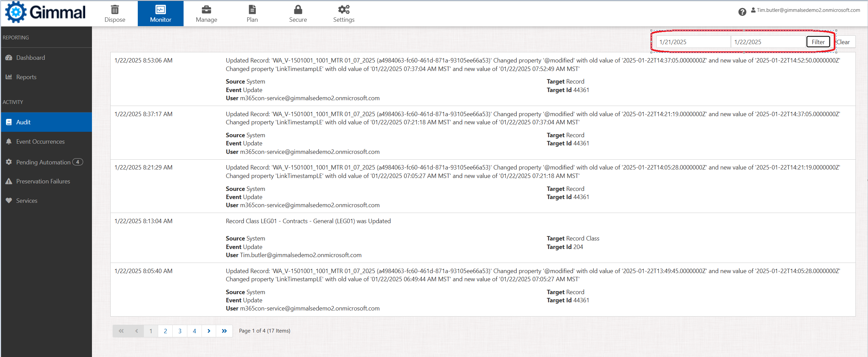Viewport: 868px width, 357px height.
Task: Jump to the last page arrow
Action: [x=224, y=331]
